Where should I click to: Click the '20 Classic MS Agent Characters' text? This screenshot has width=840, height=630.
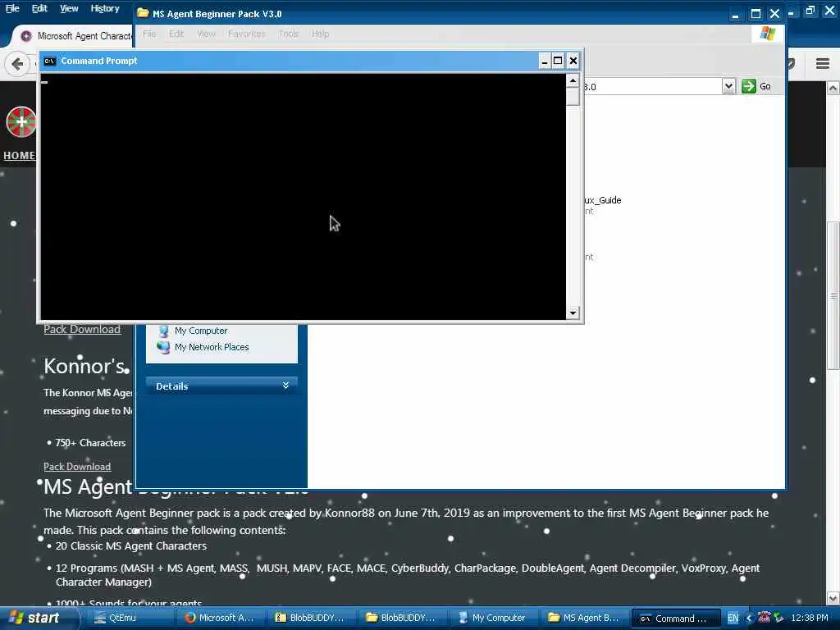point(130,546)
